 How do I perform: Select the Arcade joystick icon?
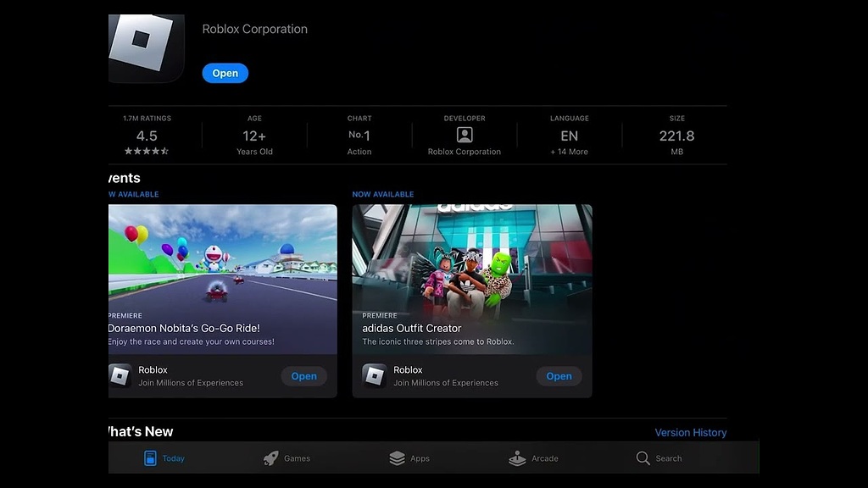(x=517, y=457)
